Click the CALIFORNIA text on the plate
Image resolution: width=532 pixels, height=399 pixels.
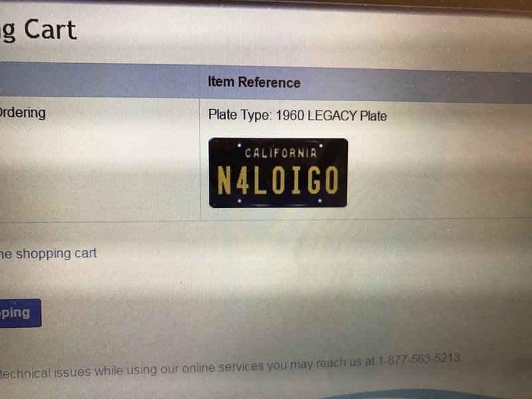(281, 154)
